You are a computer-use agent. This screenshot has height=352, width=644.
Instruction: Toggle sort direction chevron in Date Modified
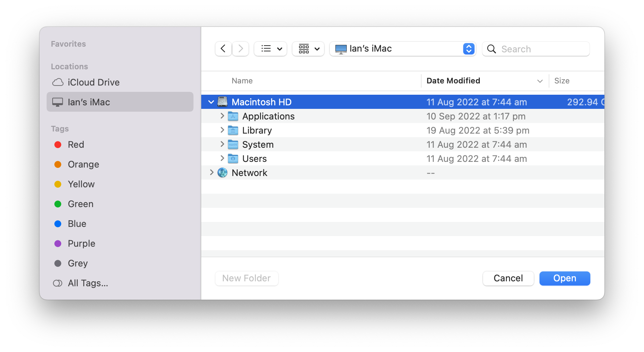tap(540, 81)
